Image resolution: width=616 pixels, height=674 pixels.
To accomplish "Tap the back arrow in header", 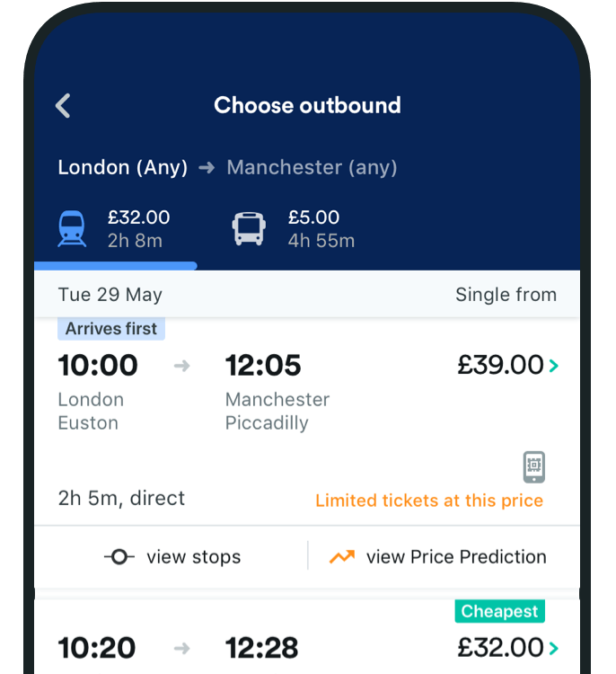I will 63,105.
